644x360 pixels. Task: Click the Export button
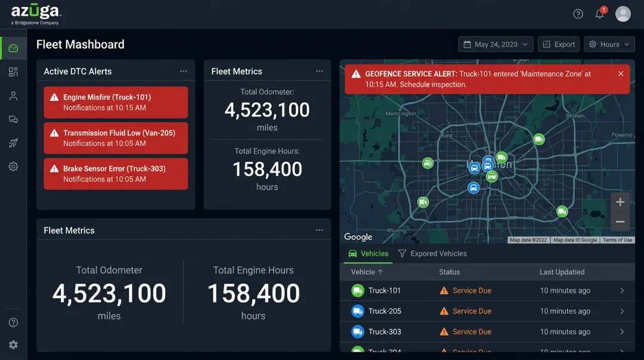(x=559, y=44)
